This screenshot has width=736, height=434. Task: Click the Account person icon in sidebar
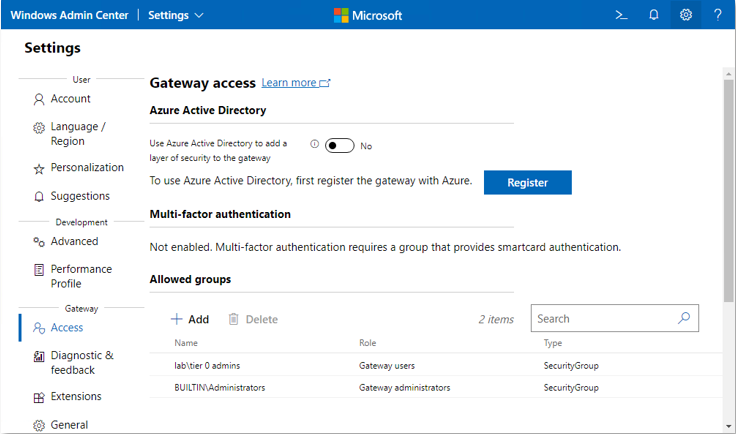(39, 99)
